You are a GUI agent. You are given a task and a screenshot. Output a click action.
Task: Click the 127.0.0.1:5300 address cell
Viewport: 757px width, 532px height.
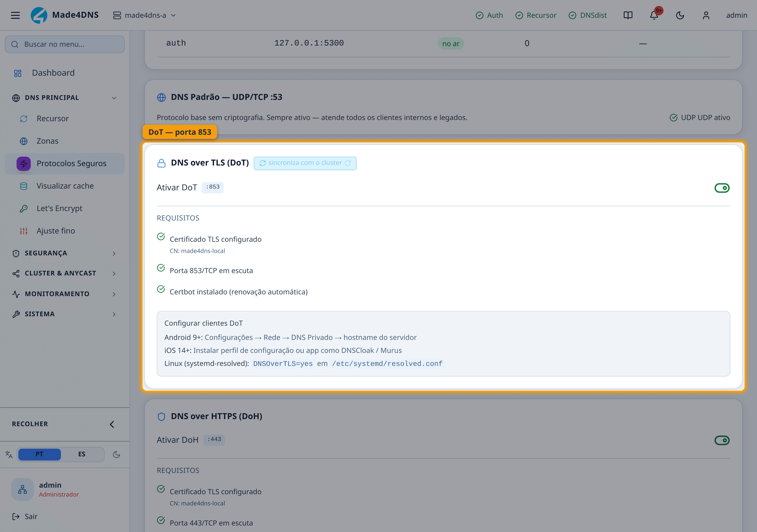point(309,43)
